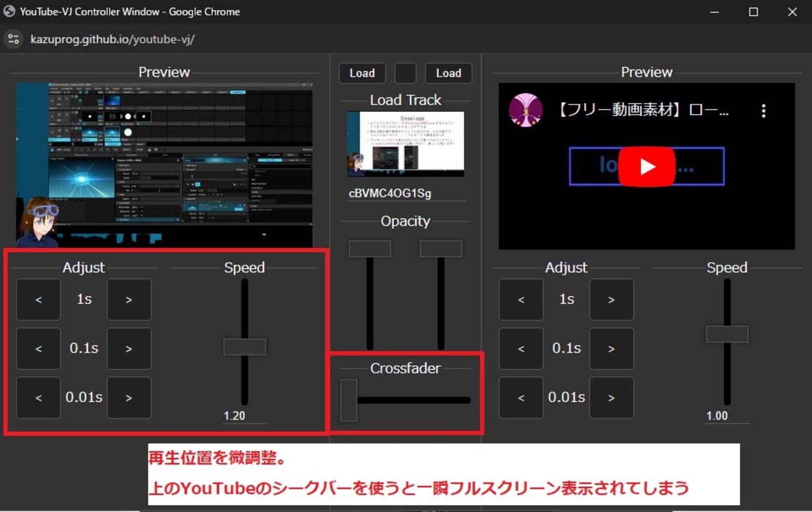The image size is (812, 512).
Task: Click the Load Track thumbnail image
Action: coord(405,144)
